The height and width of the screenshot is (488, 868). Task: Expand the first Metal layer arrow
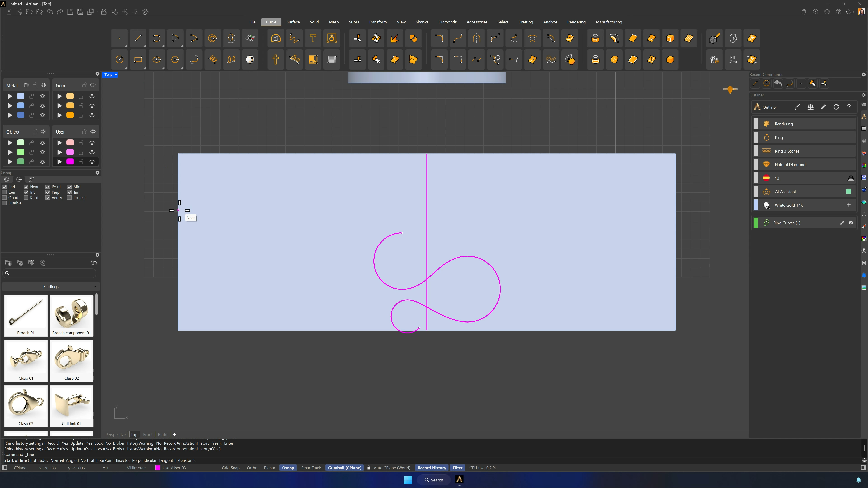(10, 96)
